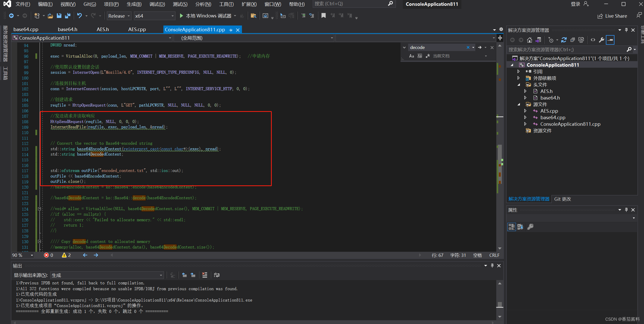Select base64.h in Solution Explorer
This screenshot has width=644, height=324.
(x=550, y=98)
